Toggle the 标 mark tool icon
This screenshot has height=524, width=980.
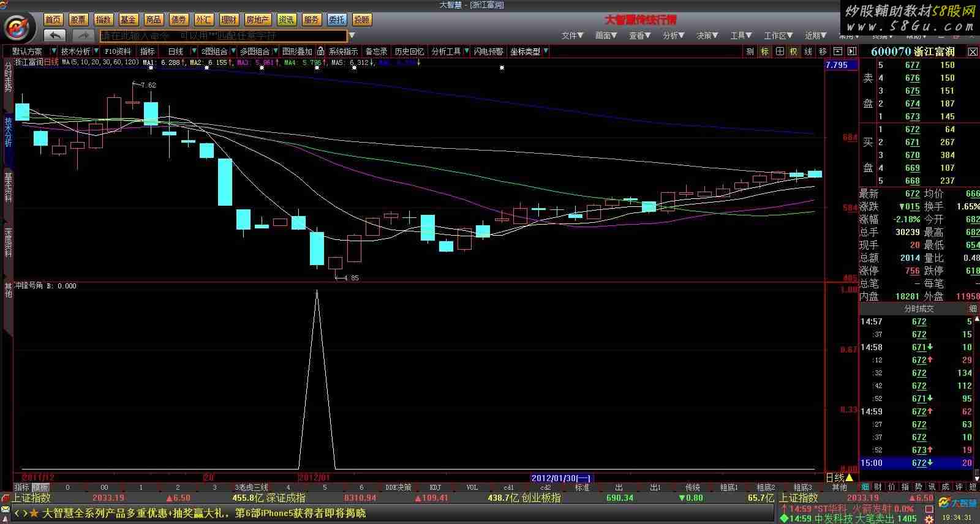click(x=764, y=51)
